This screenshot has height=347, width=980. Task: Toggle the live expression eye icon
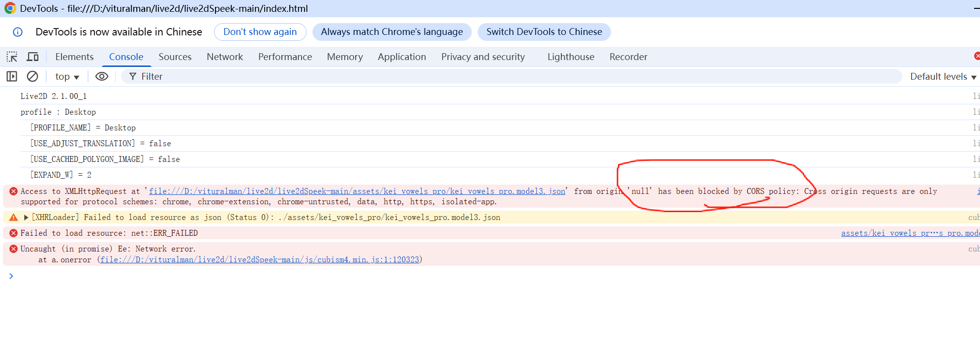[102, 76]
